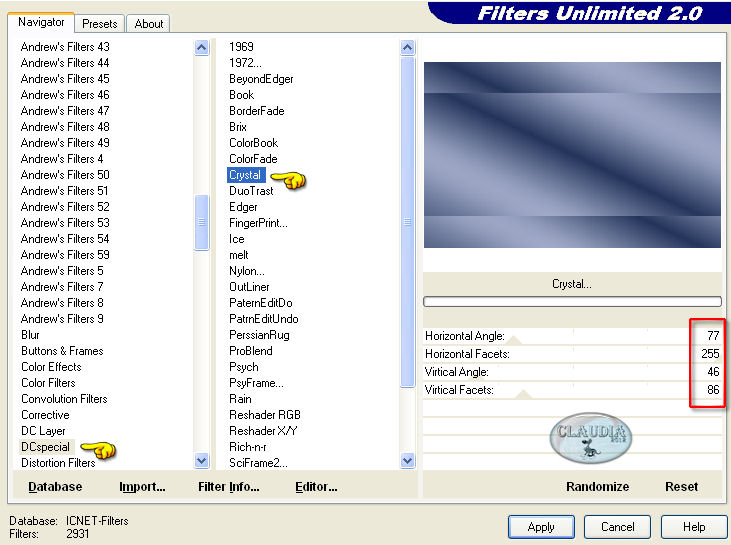Select Buttons & Frames category
This screenshot has width=731, height=545.
pyautogui.click(x=62, y=351)
